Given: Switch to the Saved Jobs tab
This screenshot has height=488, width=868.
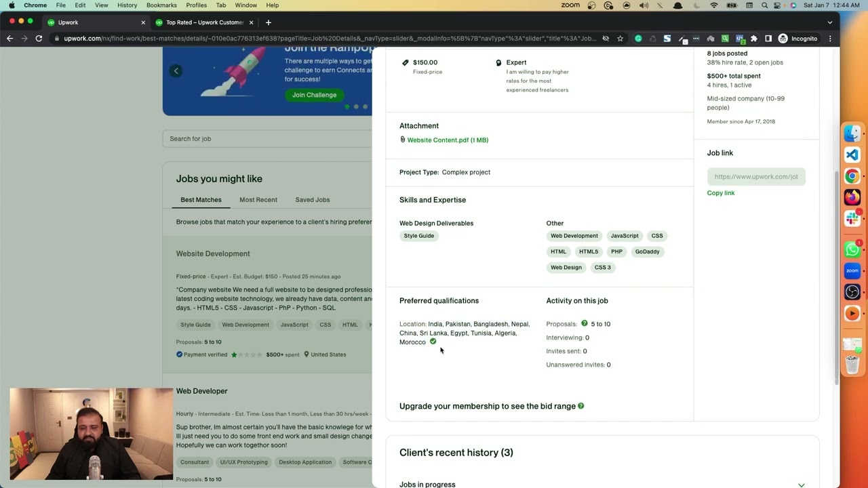Looking at the screenshot, I should [x=313, y=200].
